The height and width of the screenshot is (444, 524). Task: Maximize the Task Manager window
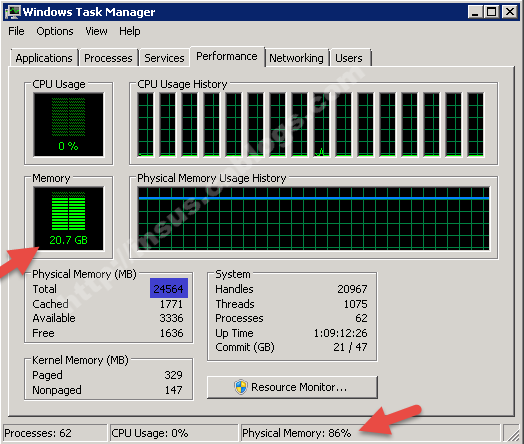(492, 12)
